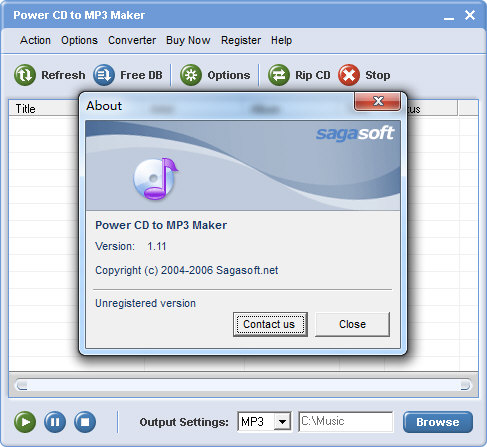Click the Title column header
Viewport: 487px width, 447px height.
click(x=44, y=109)
